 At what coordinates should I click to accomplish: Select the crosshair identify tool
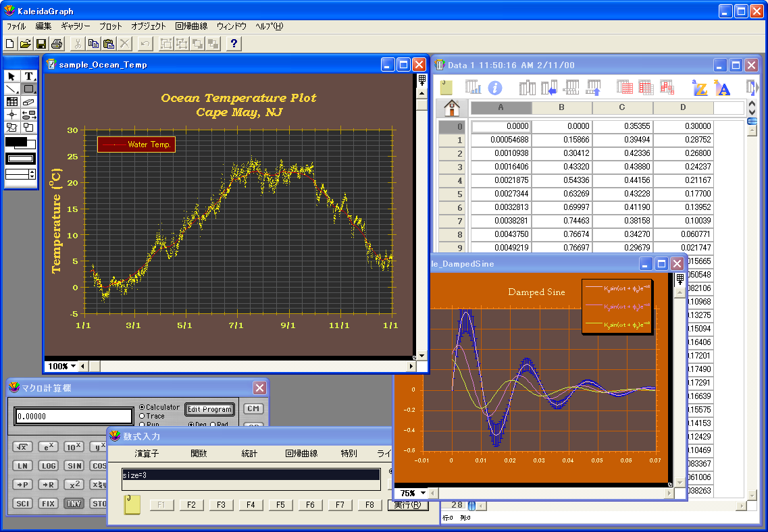(x=11, y=115)
